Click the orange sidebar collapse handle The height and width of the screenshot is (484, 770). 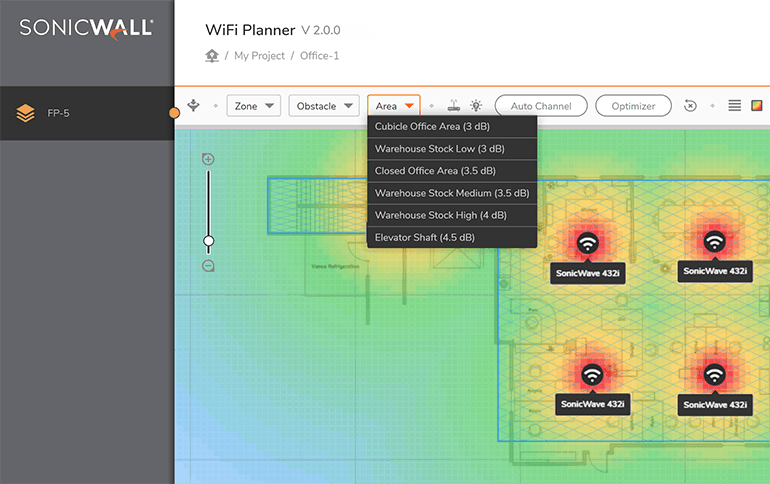click(174, 113)
